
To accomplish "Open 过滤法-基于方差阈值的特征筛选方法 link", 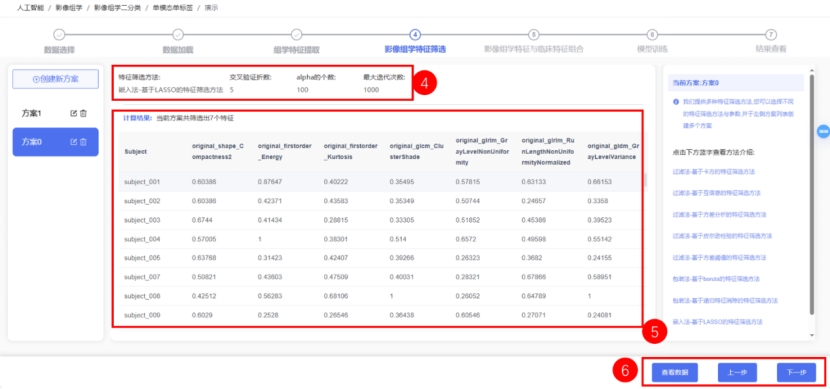I will point(719,257).
